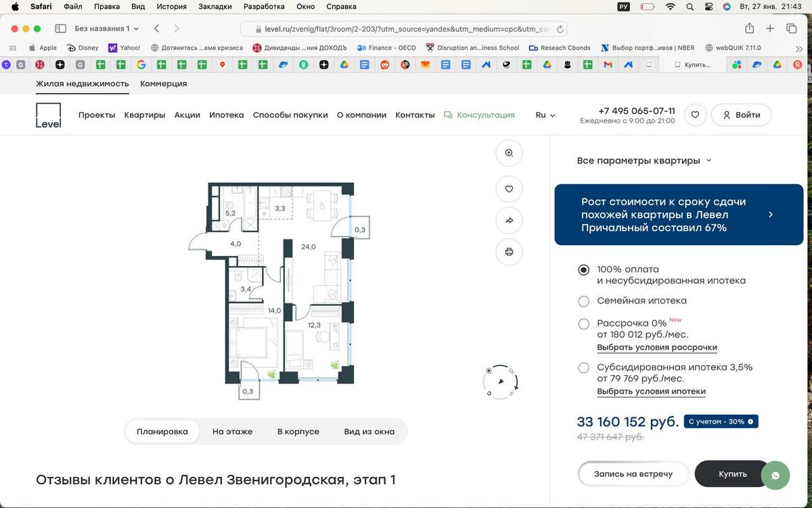Show the tab overview

791,28
